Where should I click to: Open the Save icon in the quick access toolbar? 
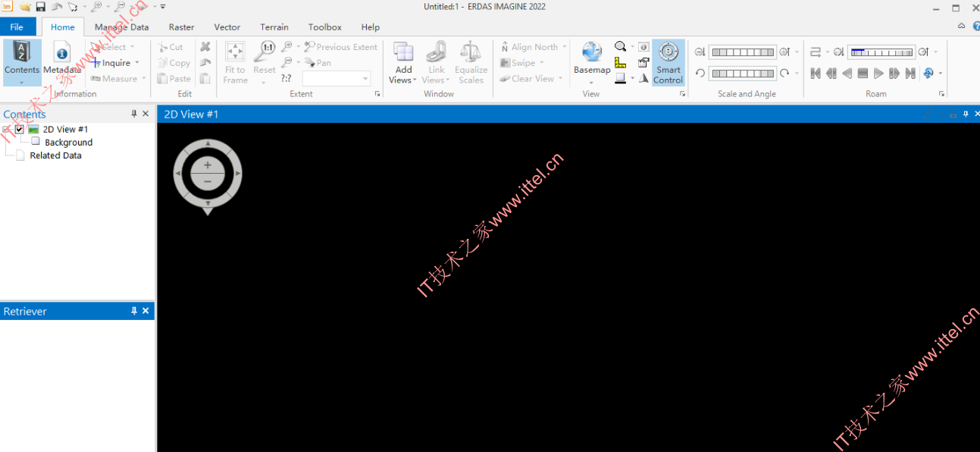[41, 7]
